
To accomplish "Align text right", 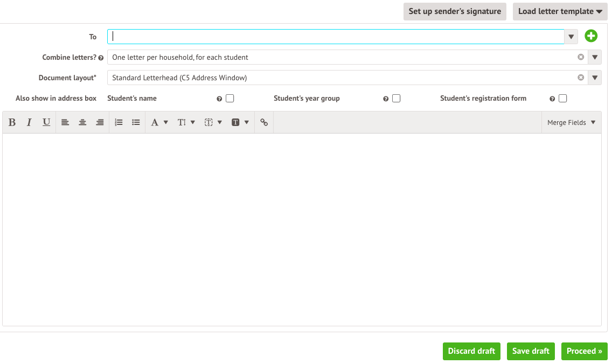I will pos(100,123).
